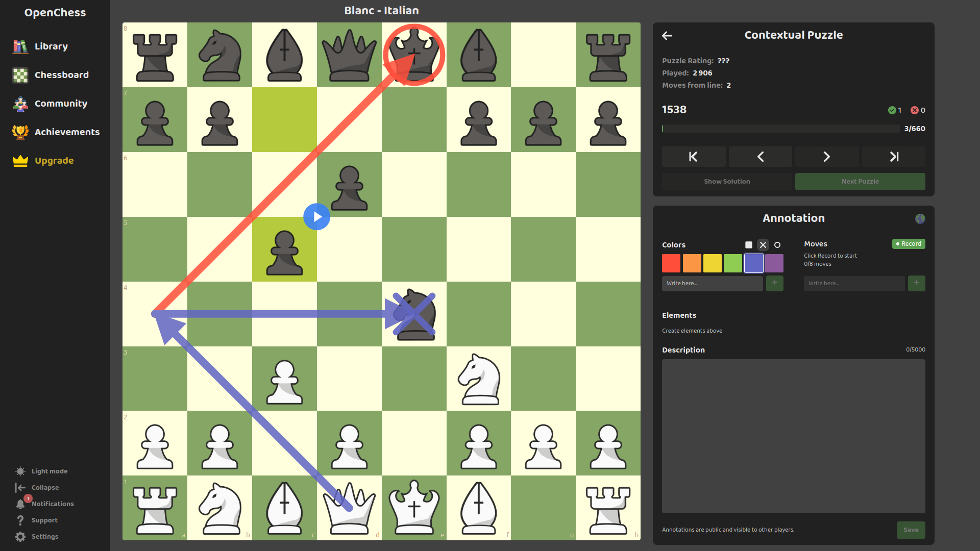Click Next Puzzle button
The image size is (980, 551).
click(x=860, y=182)
